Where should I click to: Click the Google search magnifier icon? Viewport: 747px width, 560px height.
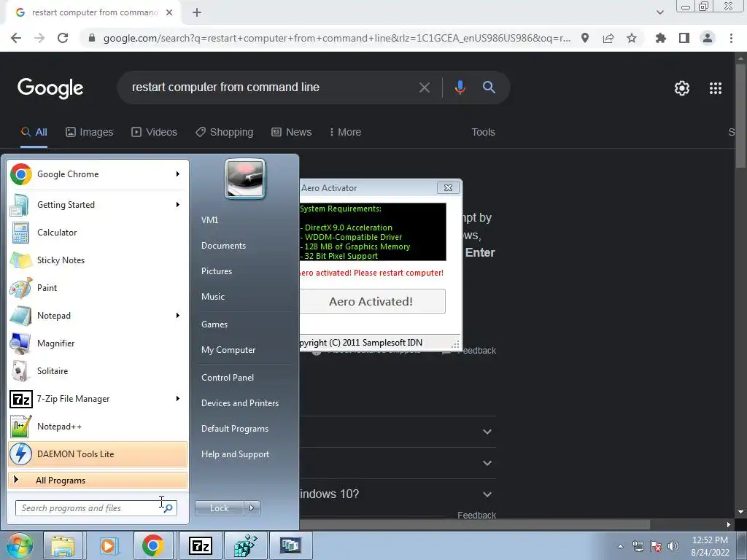point(489,87)
